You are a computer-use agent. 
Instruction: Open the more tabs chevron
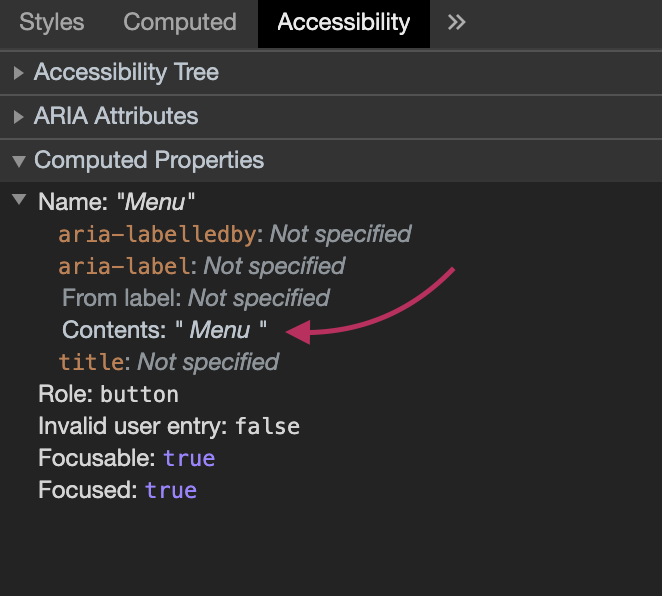tap(456, 22)
